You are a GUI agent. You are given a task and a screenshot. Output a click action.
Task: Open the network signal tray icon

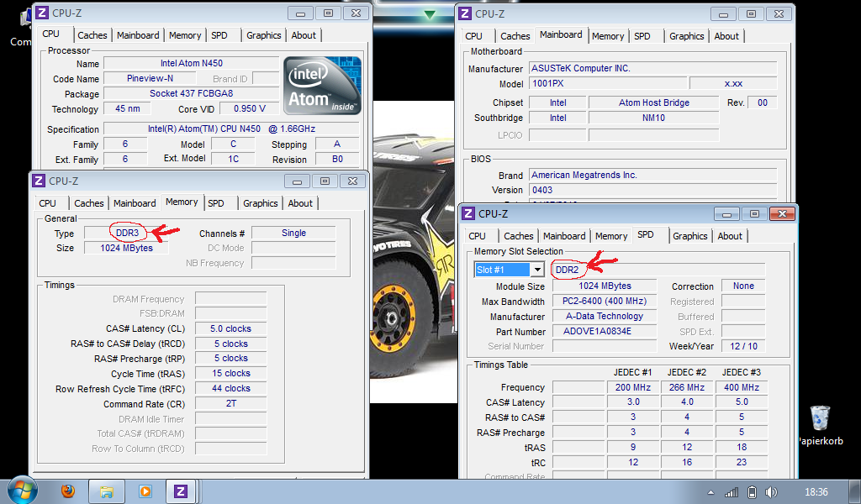732,492
